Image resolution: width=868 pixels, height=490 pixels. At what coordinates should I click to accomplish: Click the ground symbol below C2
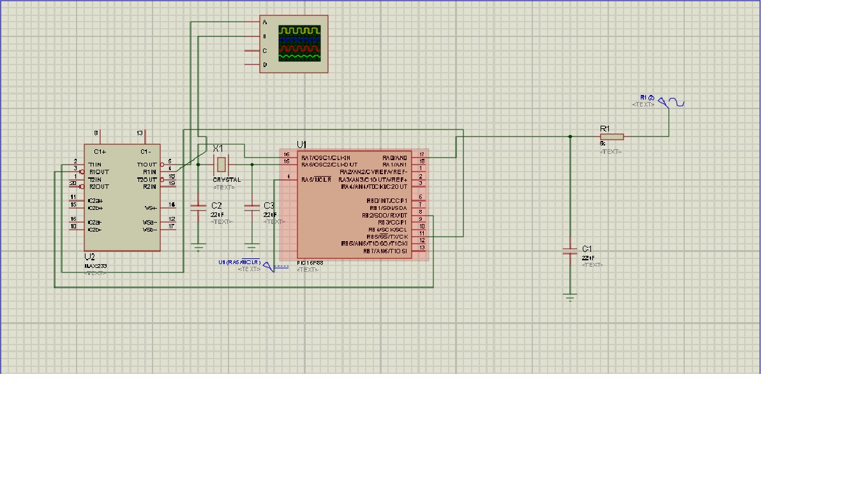(x=199, y=247)
